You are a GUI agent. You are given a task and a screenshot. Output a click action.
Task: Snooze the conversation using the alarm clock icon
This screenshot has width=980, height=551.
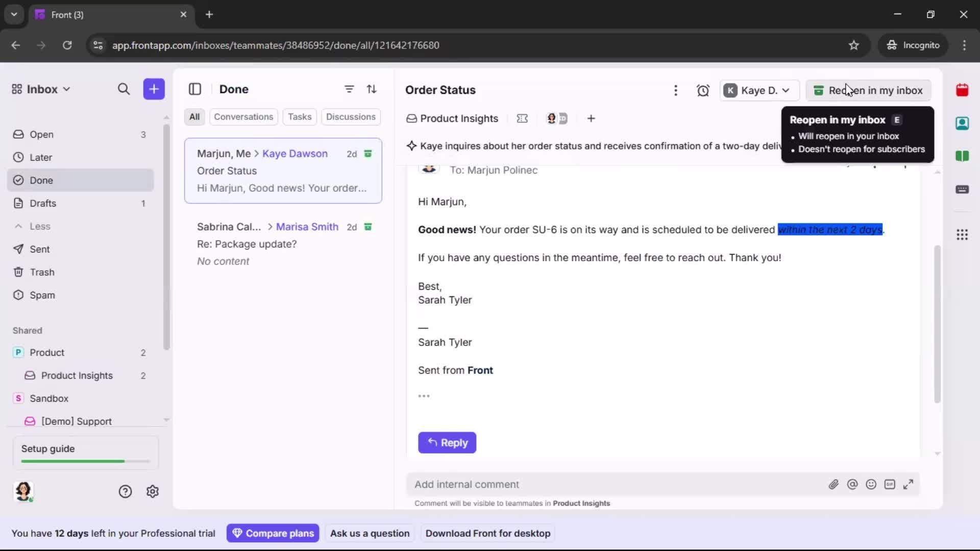point(703,90)
